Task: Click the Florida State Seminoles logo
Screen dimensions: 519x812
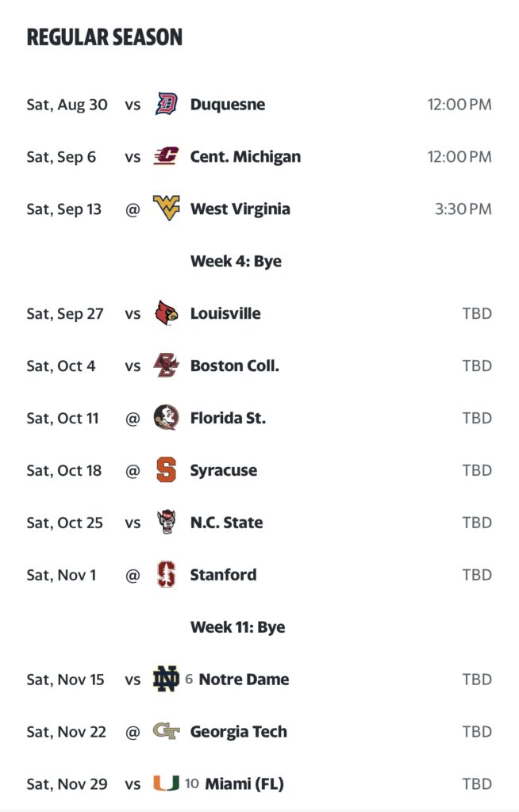Action: pos(167,418)
